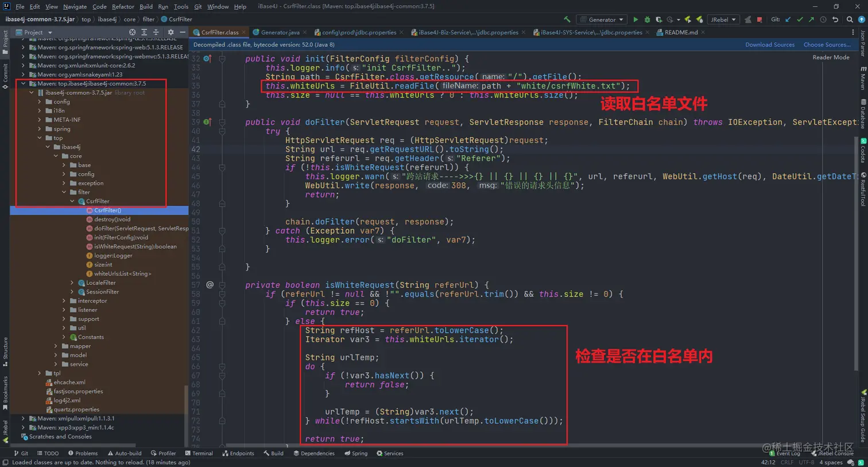
Task: Open Search Everywhere magnifier
Action: click(850, 20)
